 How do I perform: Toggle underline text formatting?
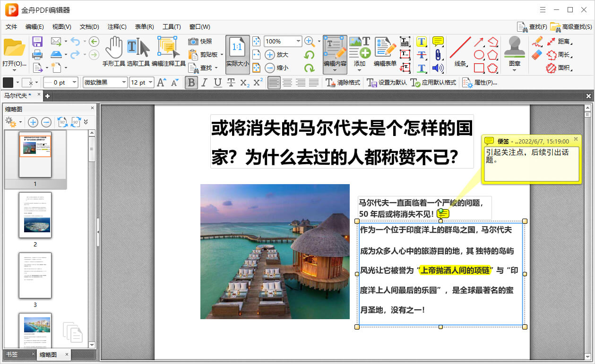pyautogui.click(x=217, y=83)
